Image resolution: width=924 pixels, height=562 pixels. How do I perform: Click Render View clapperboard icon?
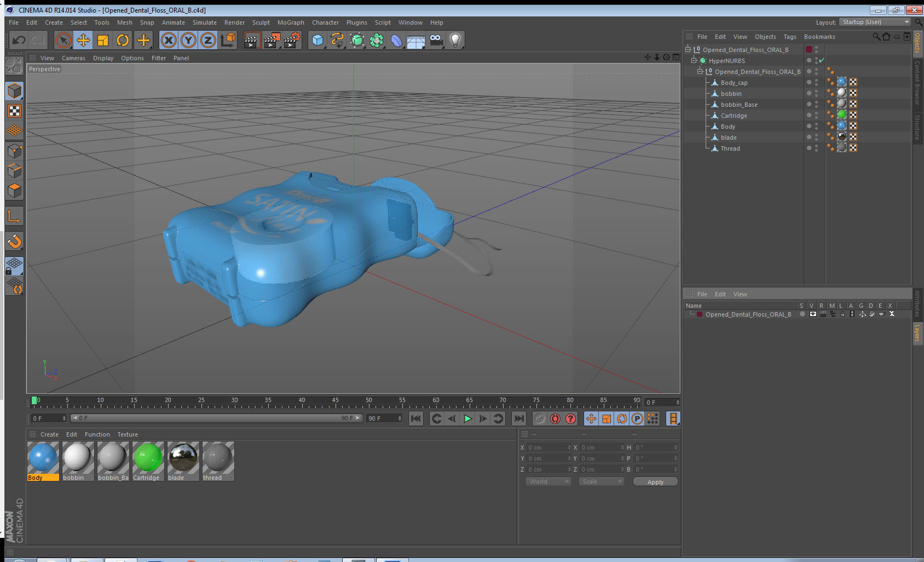(252, 40)
